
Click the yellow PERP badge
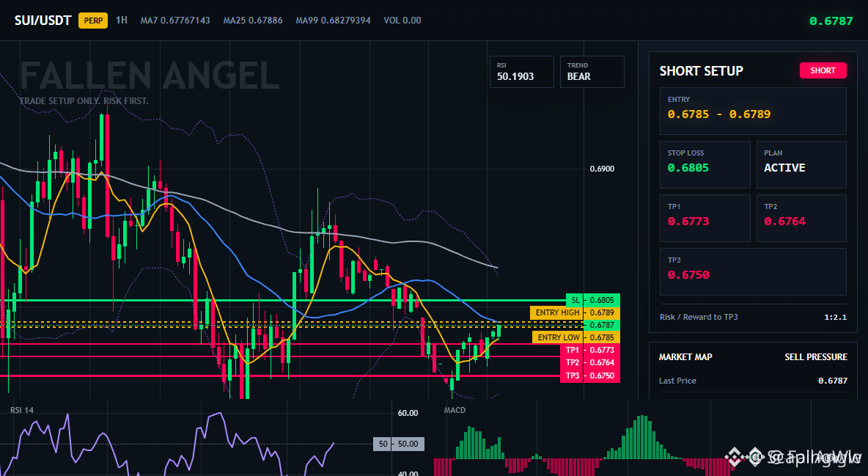pyautogui.click(x=93, y=21)
